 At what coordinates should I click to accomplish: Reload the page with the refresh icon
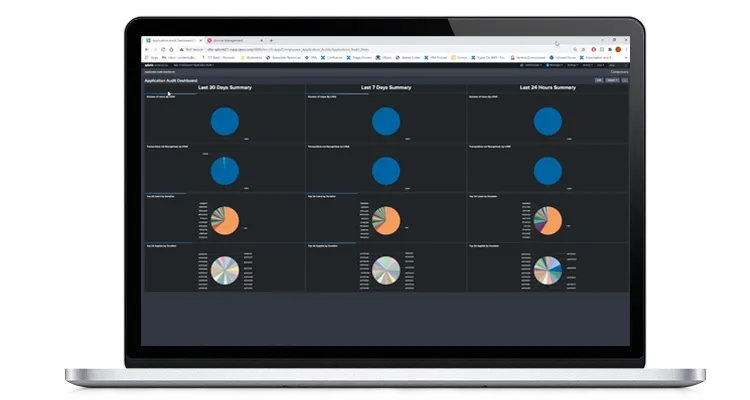coord(163,49)
